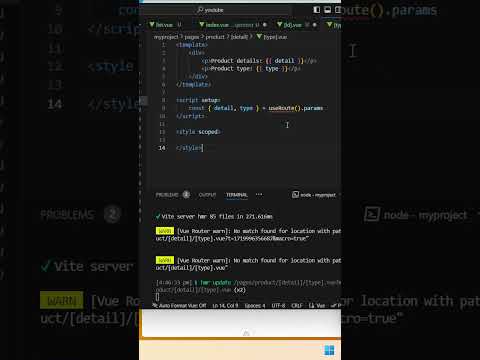The width and height of the screenshot is (480, 360).
Task: Click the green checkmark in terminal
Action: (158, 216)
